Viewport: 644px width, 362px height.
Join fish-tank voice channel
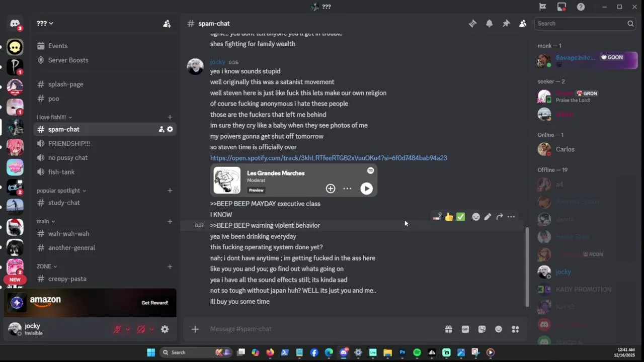(x=105, y=172)
